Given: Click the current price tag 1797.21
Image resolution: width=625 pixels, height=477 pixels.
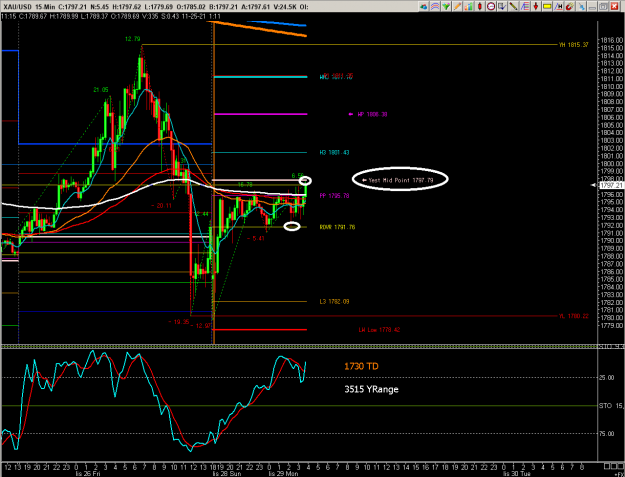Looking at the screenshot, I should 611,185.
